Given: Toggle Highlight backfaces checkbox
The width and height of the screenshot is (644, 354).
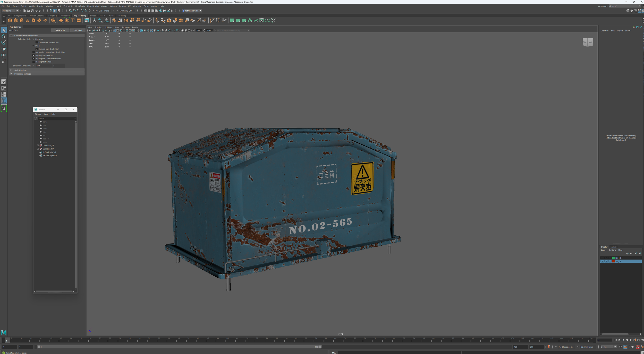Looking at the screenshot, I should click(33, 55).
